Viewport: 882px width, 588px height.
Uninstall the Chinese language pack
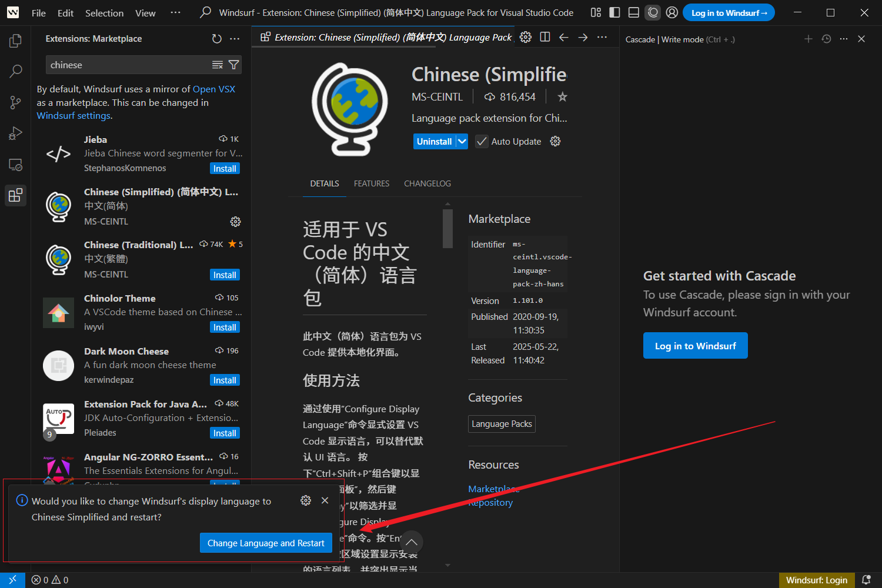tap(434, 141)
